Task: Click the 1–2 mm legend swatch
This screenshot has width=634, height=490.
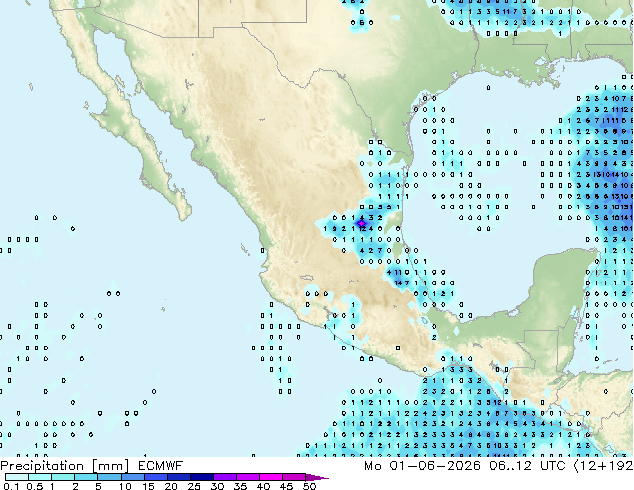Action: pos(63,477)
